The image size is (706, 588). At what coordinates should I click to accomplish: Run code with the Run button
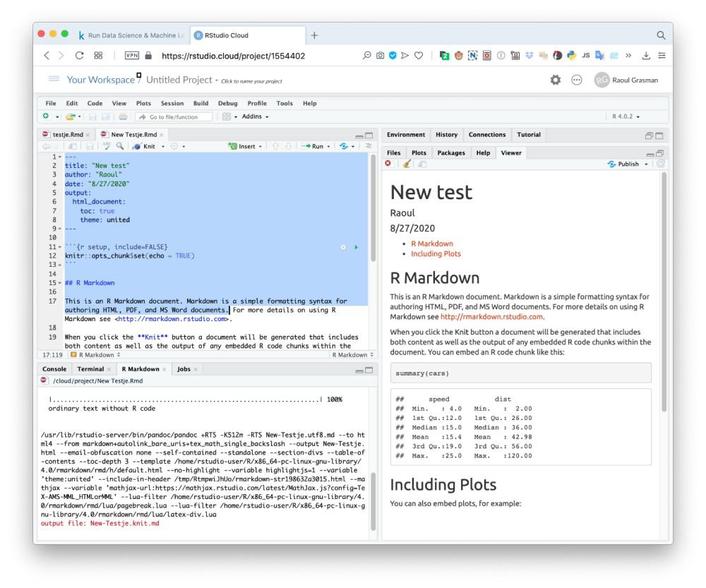tap(313, 146)
